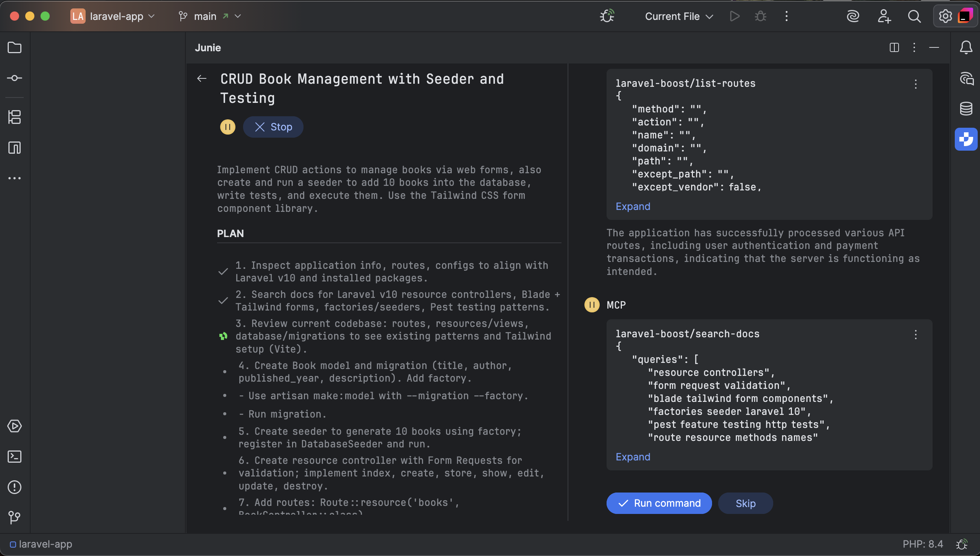The height and width of the screenshot is (556, 980).
Task: Run the current file
Action: click(x=734, y=16)
